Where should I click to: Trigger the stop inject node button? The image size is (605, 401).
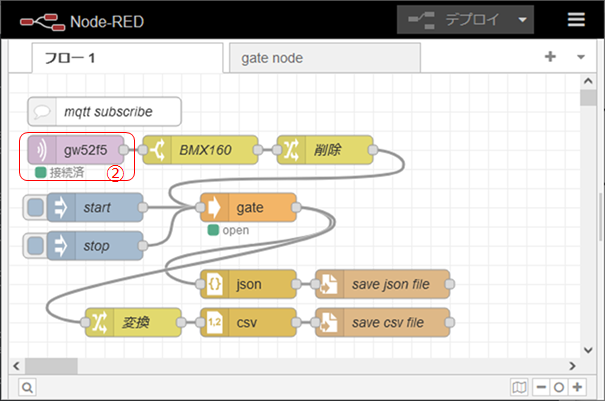click(x=36, y=245)
